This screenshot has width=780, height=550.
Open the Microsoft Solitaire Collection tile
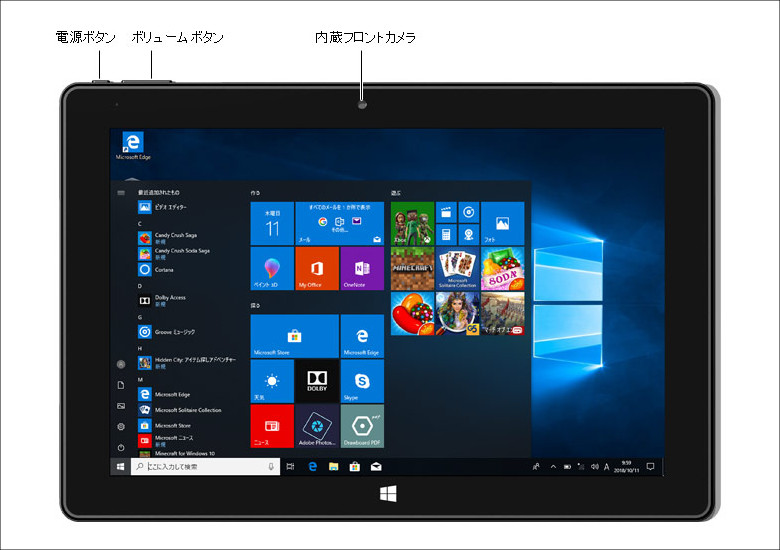coord(458,269)
